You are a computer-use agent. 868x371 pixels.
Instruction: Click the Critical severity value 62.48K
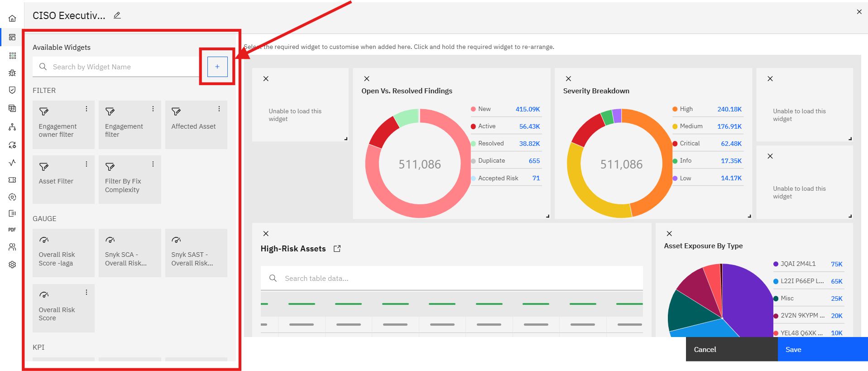(x=731, y=144)
